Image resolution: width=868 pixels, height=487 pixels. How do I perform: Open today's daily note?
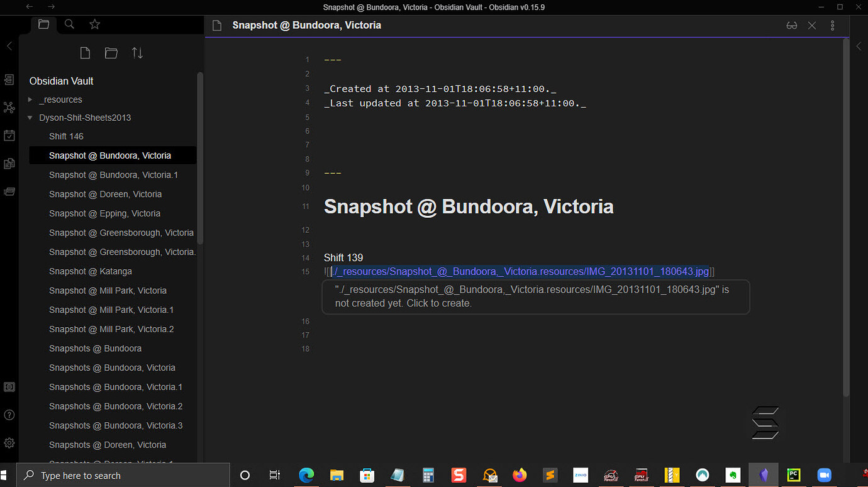[9, 135]
